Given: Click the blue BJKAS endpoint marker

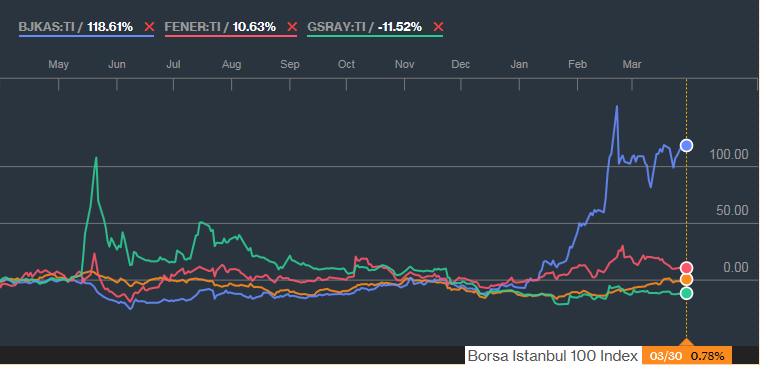Looking at the screenshot, I should (686, 145).
